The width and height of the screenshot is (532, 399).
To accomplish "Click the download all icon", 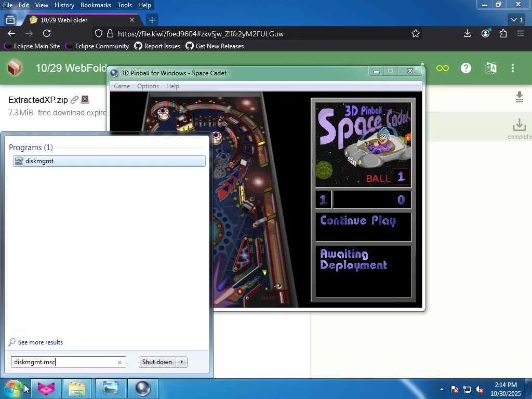I will 519,97.
